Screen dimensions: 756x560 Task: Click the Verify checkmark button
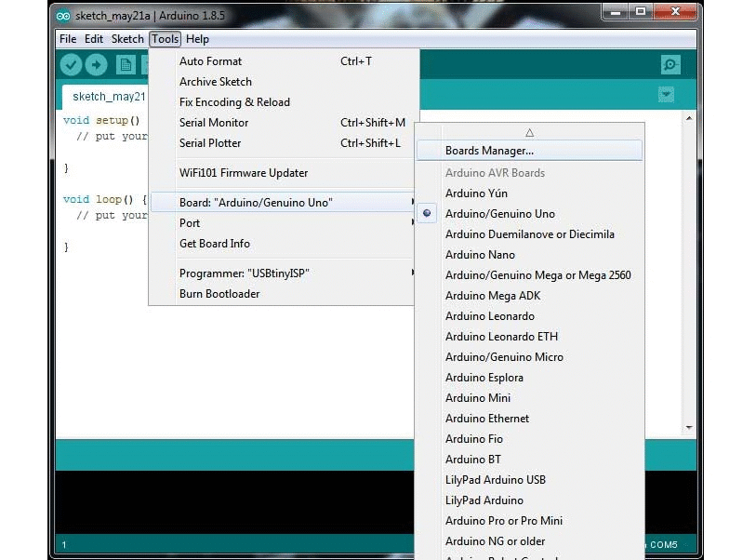coord(71,64)
